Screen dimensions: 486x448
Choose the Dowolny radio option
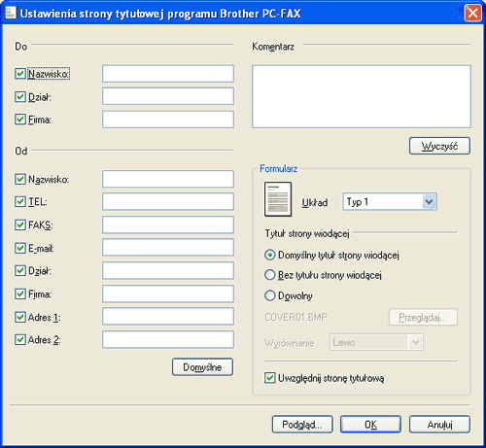pos(269,295)
